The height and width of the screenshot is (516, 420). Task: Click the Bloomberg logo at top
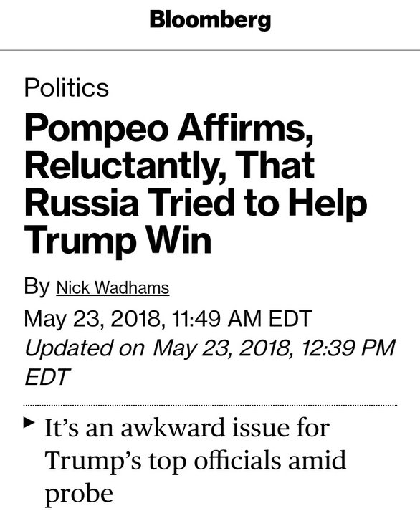[x=210, y=20]
